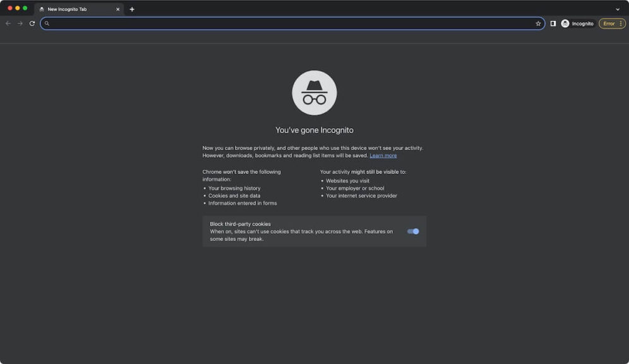Click the magnifier icon in the address bar
Image resolution: width=629 pixels, height=364 pixels.
coord(46,23)
